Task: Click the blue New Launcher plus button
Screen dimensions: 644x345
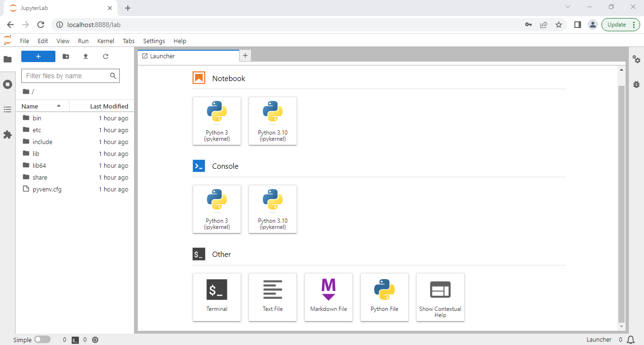Action: (38, 56)
